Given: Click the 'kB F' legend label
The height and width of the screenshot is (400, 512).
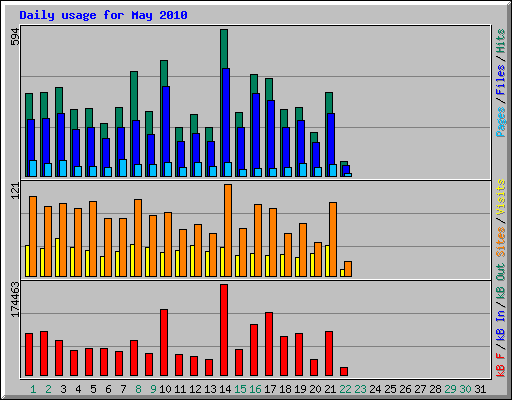Looking at the screenshot, I should tap(500, 365).
